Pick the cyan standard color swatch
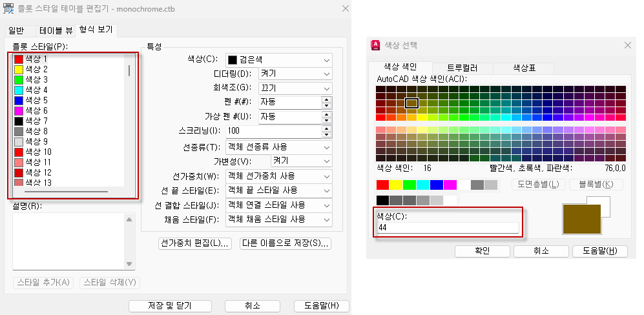The height and width of the screenshot is (315, 644). pos(423,185)
